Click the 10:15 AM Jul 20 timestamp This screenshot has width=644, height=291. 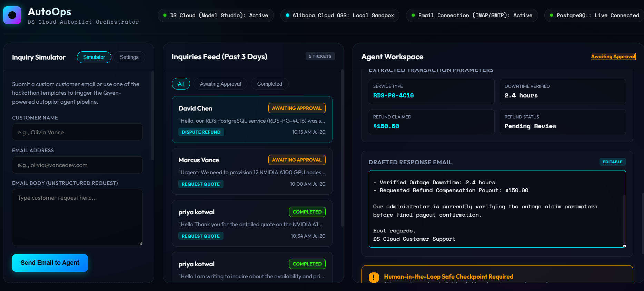309,132
